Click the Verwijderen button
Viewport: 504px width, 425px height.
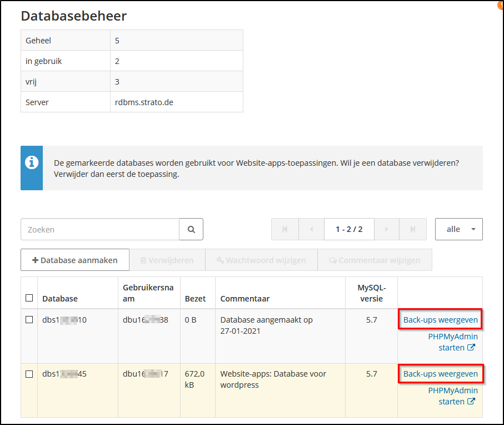(x=167, y=260)
